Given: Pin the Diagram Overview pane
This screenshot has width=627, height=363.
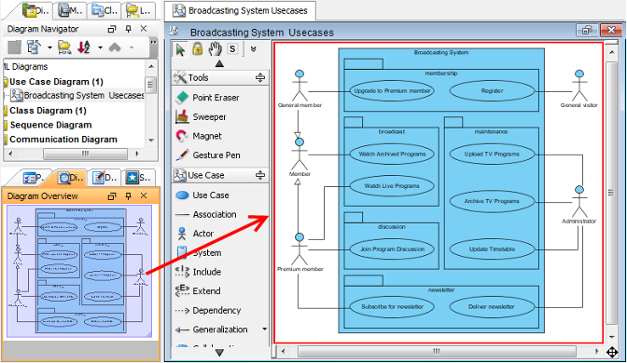Looking at the screenshot, I should point(128,196).
